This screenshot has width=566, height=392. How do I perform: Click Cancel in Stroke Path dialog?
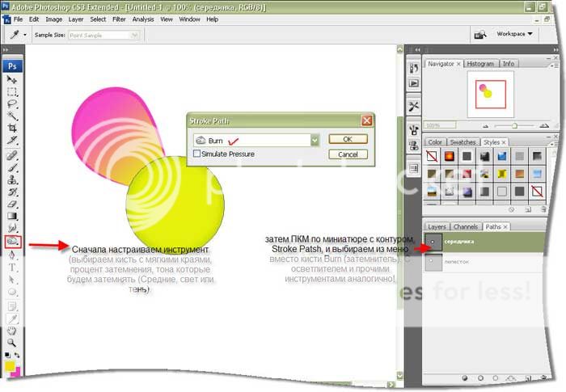[x=348, y=154]
